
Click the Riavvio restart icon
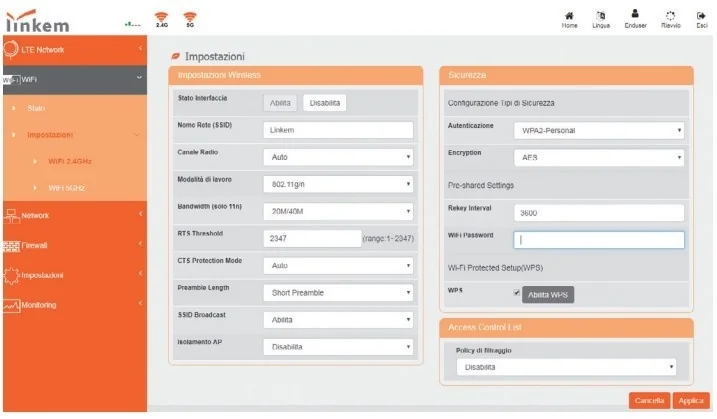[670, 16]
